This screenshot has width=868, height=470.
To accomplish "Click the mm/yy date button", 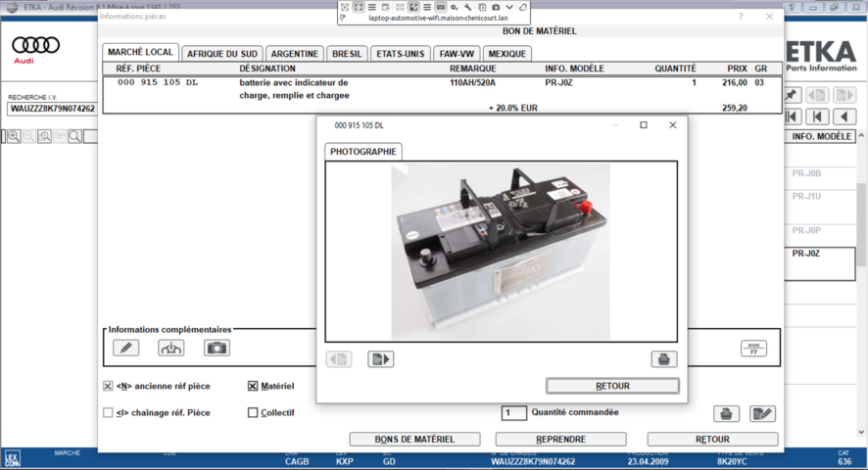I will point(753,349).
